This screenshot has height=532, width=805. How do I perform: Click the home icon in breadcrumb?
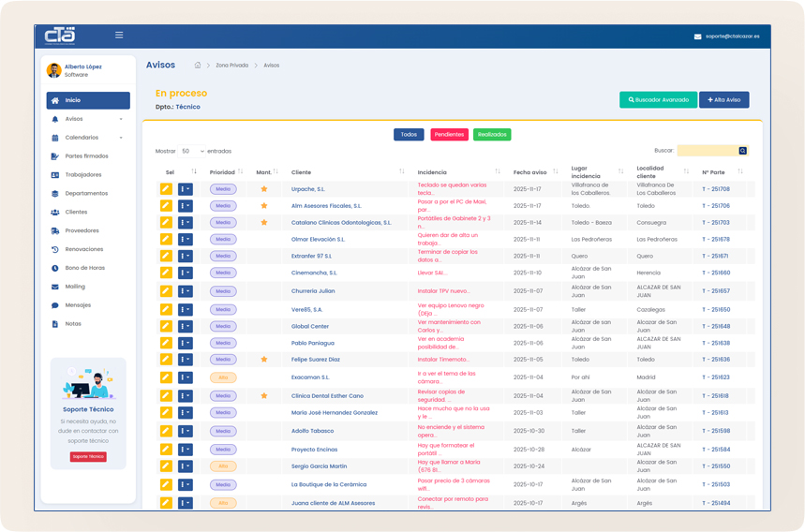[198, 66]
